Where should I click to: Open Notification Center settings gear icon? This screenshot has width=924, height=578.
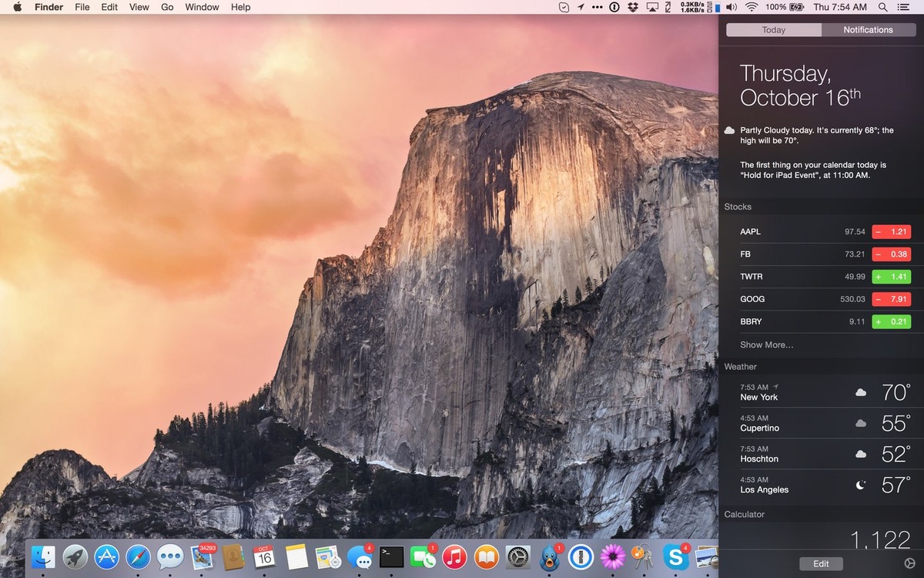coord(909,563)
